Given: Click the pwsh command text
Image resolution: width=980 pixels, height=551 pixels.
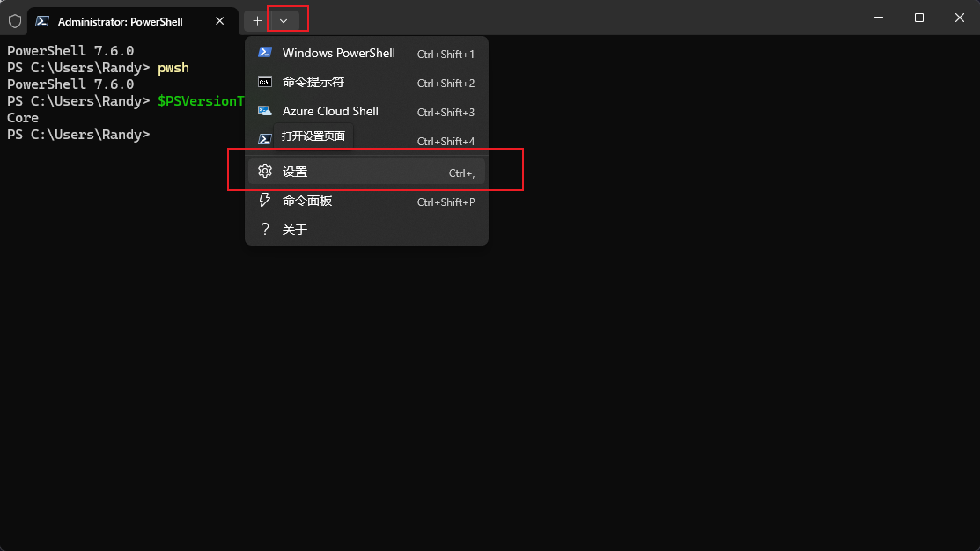Looking at the screenshot, I should pyautogui.click(x=173, y=68).
